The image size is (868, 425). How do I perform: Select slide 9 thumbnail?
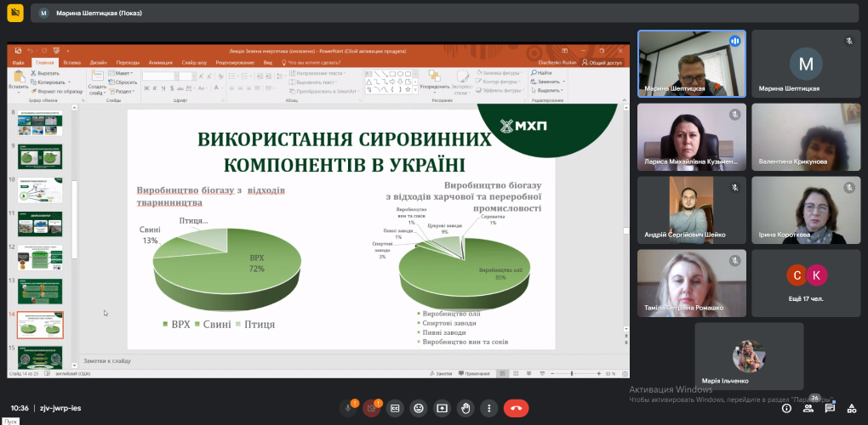click(x=40, y=157)
